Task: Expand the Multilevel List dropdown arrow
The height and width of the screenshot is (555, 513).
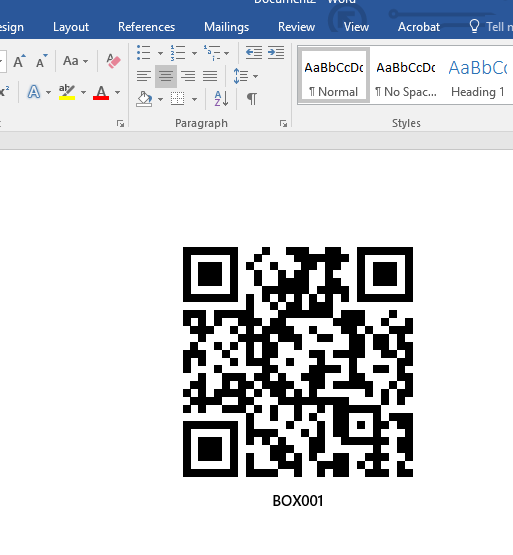Action: (227, 53)
